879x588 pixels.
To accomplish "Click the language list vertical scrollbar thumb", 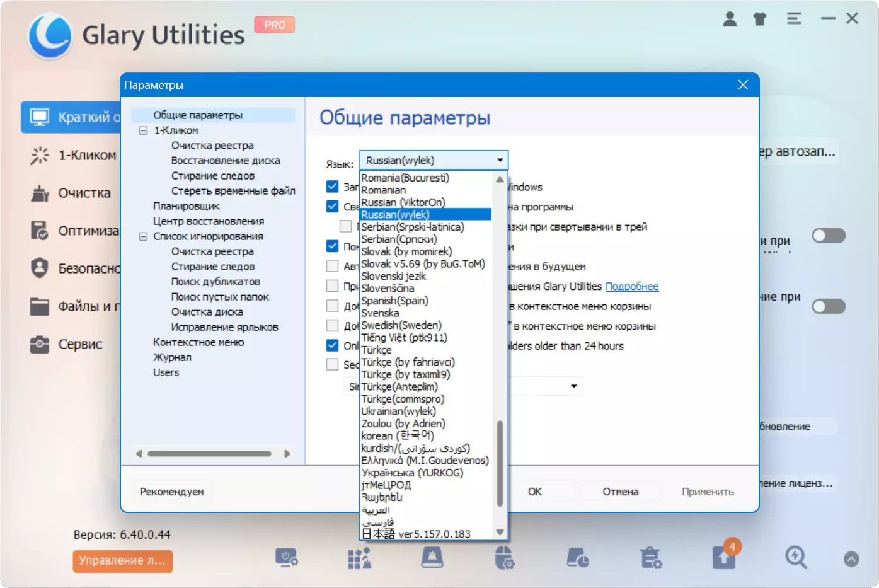I will [500, 464].
